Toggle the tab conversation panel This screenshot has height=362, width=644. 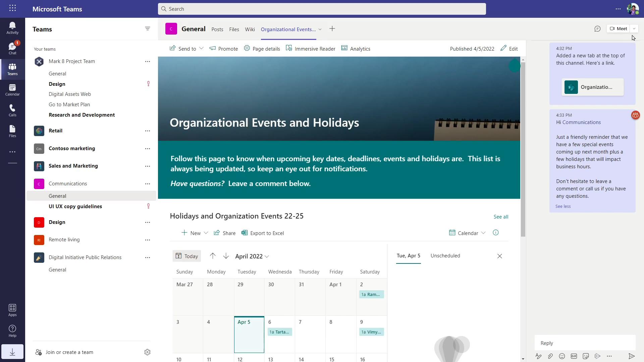click(x=597, y=29)
